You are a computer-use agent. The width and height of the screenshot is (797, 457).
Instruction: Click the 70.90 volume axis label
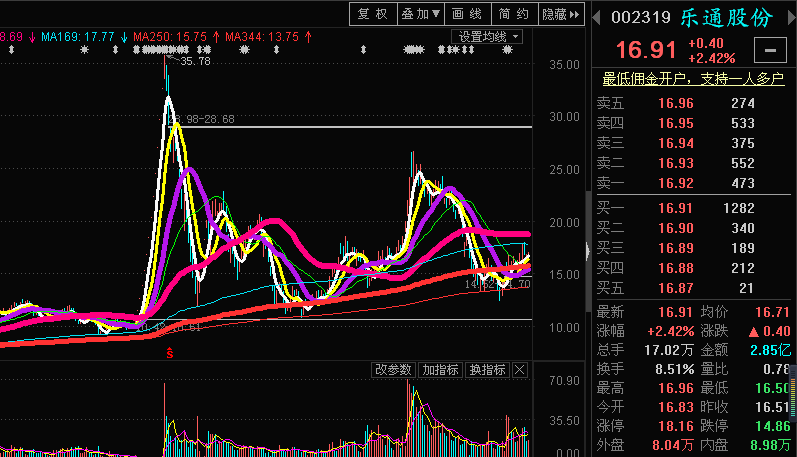(564, 381)
